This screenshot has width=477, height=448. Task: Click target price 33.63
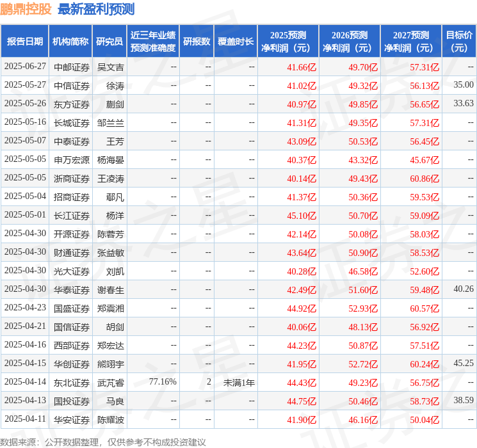click(x=464, y=103)
